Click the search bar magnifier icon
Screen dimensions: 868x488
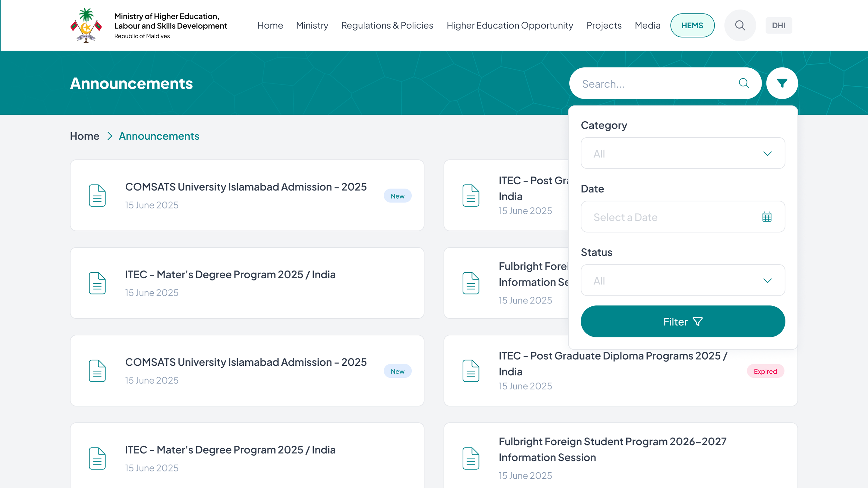[x=744, y=83]
